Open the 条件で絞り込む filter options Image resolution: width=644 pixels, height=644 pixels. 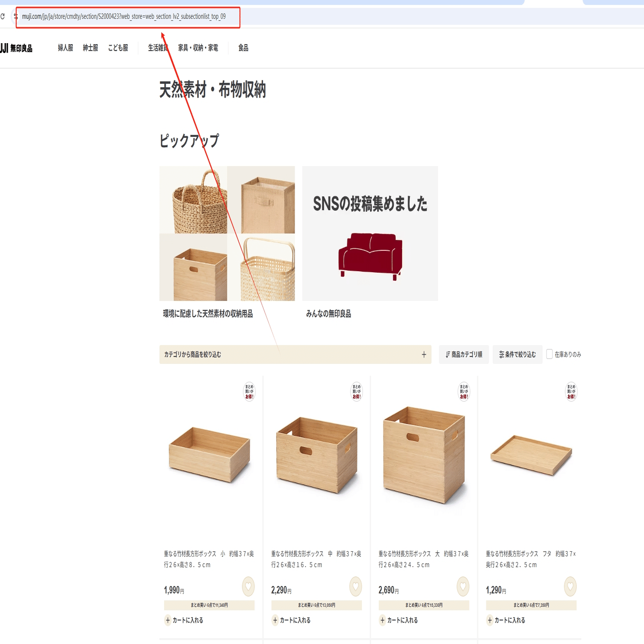click(518, 354)
